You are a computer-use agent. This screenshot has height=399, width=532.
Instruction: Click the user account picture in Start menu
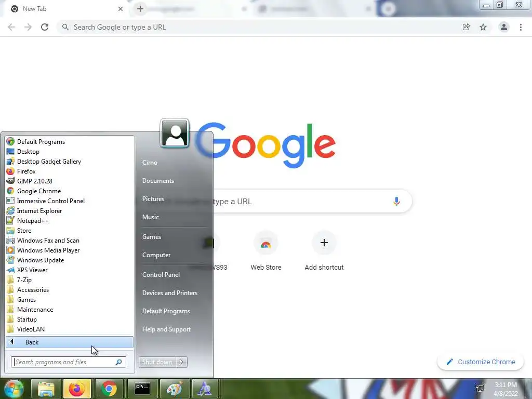click(x=175, y=134)
